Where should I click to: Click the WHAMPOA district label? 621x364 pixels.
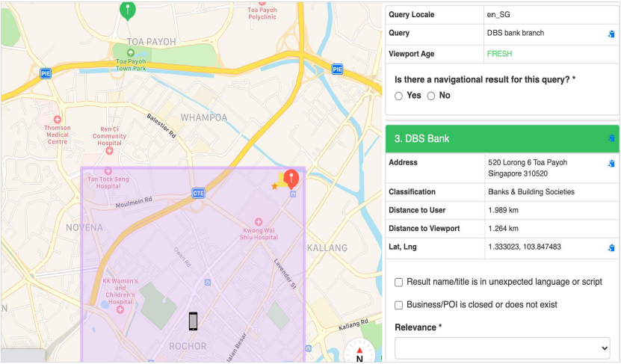coord(204,117)
